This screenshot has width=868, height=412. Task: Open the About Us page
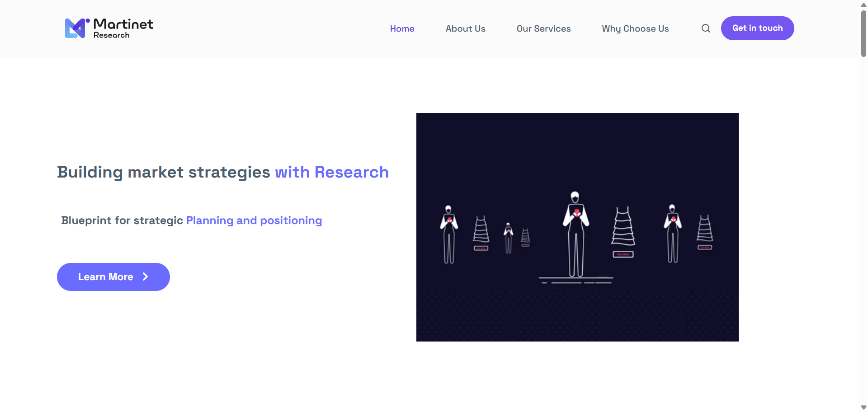(x=465, y=28)
